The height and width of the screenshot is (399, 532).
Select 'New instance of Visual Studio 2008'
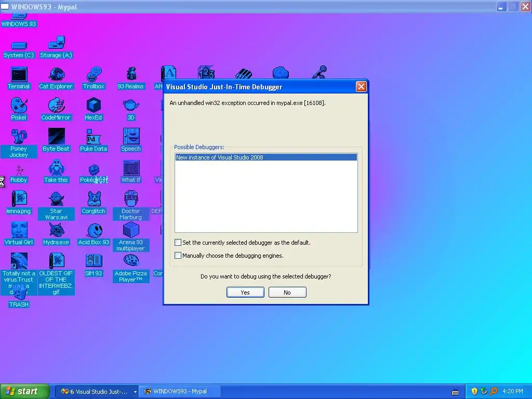coord(266,157)
